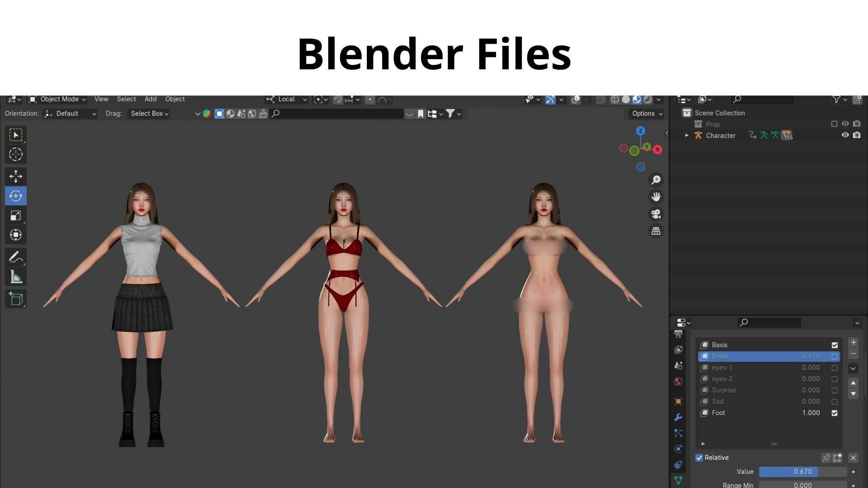Open the Modifiers wrench tab in Properties

click(x=678, y=417)
